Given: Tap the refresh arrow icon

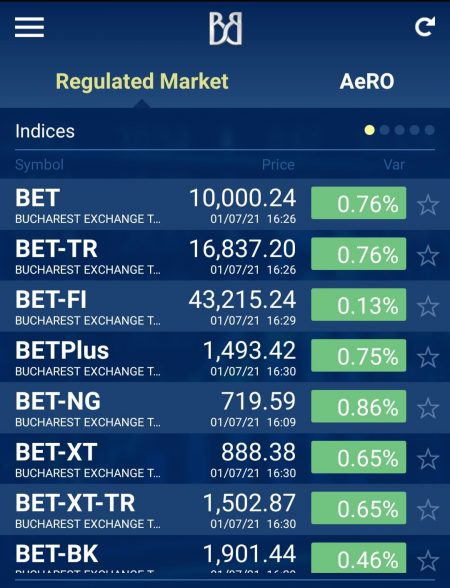Looking at the screenshot, I should click(425, 27).
